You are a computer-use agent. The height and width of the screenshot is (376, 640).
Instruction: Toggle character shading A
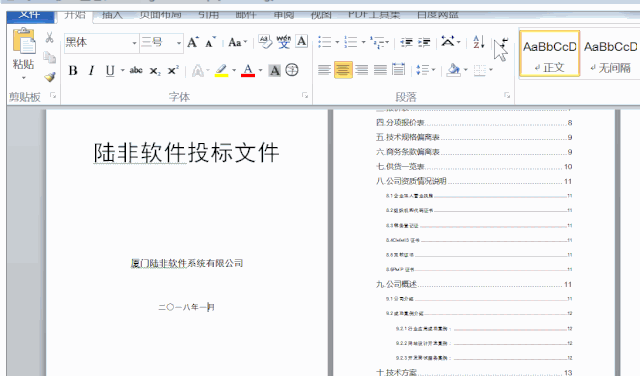pos(275,71)
